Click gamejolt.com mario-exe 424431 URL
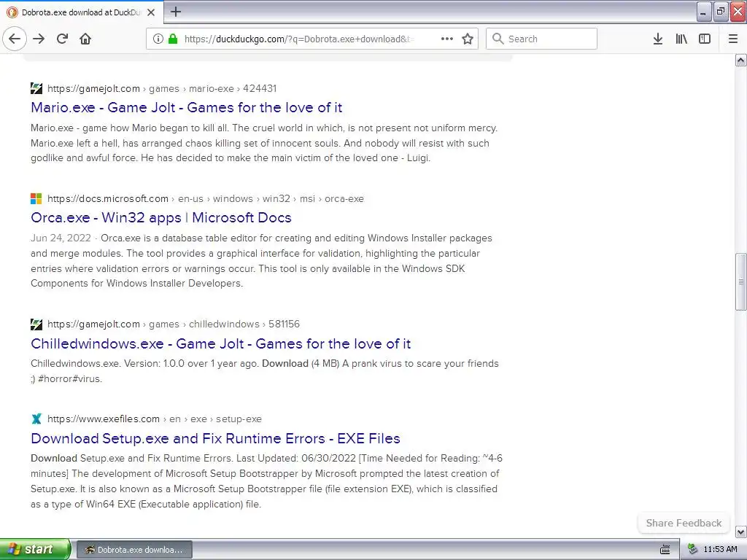 tap(162, 88)
